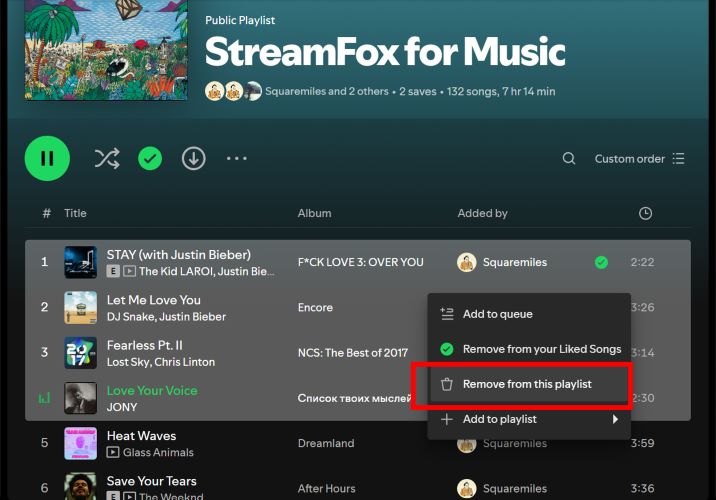Screen dimensions: 716x500
Task: Open the Dreamland album
Action: point(326,443)
